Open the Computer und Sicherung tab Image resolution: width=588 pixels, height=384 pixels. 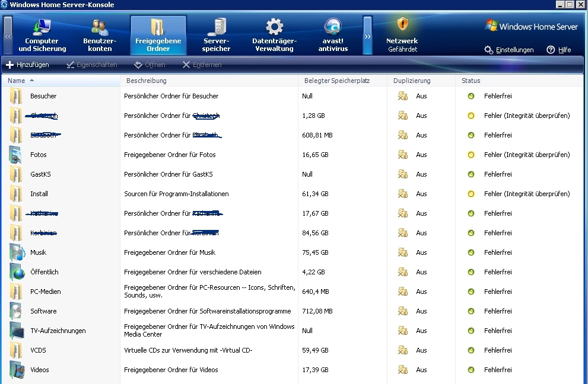42,35
